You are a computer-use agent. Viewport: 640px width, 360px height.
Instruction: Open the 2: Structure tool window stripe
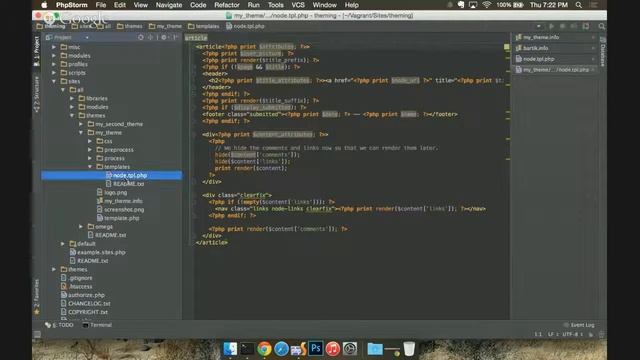[x=37, y=94]
